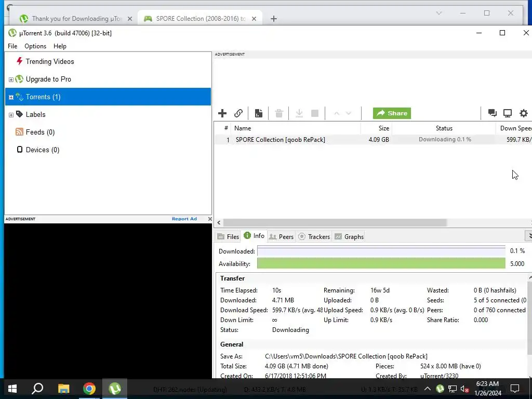Close the sidebar advertisement
532x399 pixels.
click(210, 219)
